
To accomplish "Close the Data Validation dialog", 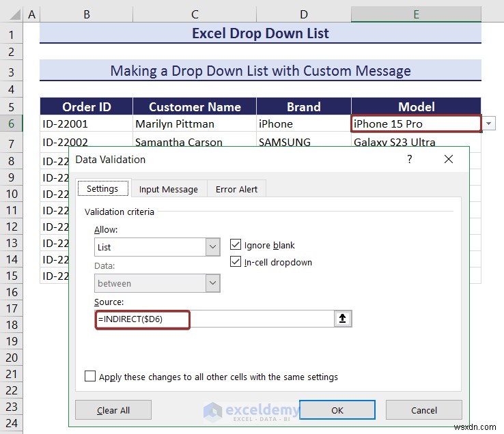I will point(449,159).
